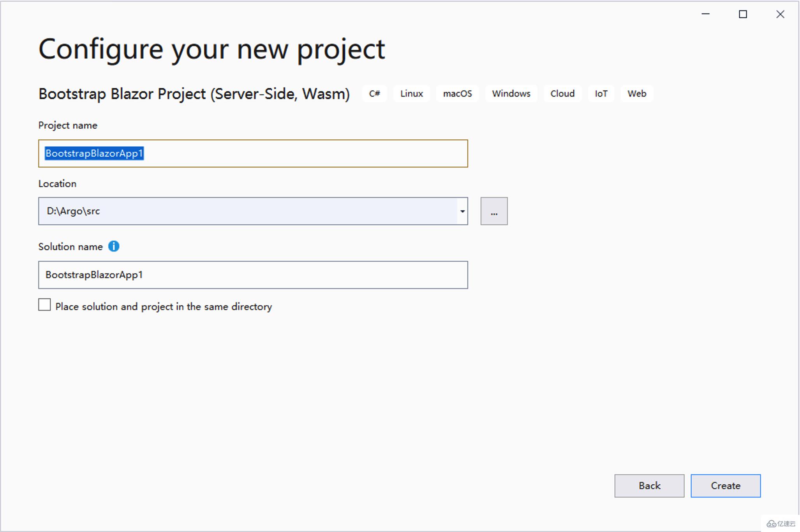Click the solution name info icon
The width and height of the screenshot is (800, 532).
115,246
